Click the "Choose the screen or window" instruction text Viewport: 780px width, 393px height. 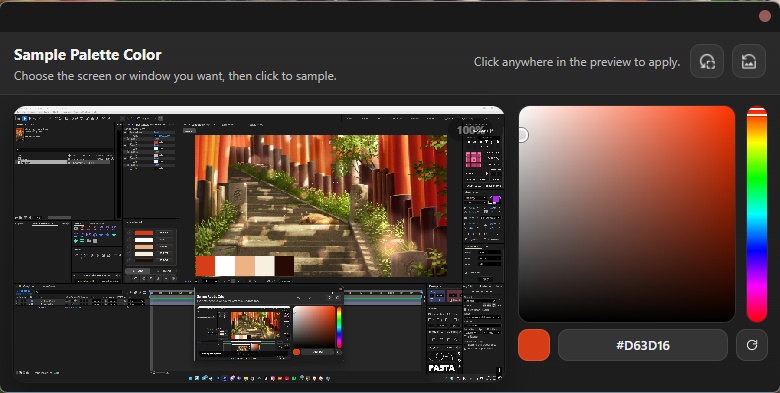tap(175, 76)
